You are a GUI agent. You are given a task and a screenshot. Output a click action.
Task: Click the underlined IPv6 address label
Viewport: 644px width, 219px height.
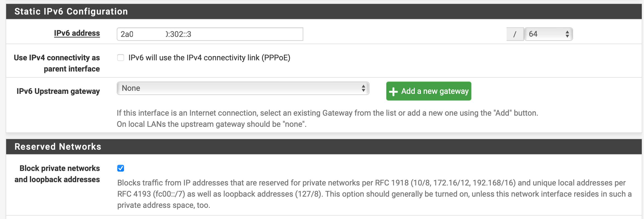pos(77,33)
